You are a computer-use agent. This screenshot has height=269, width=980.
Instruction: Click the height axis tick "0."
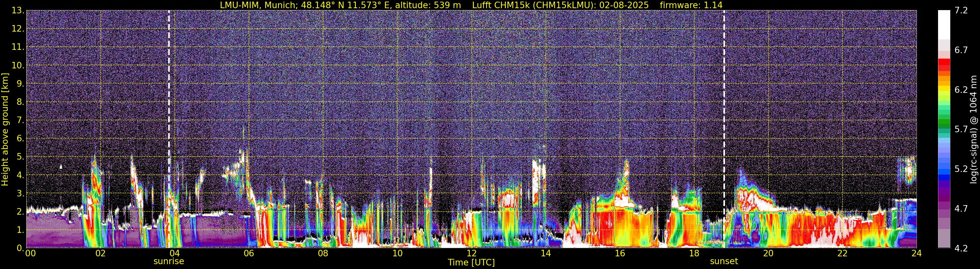(x=20, y=248)
